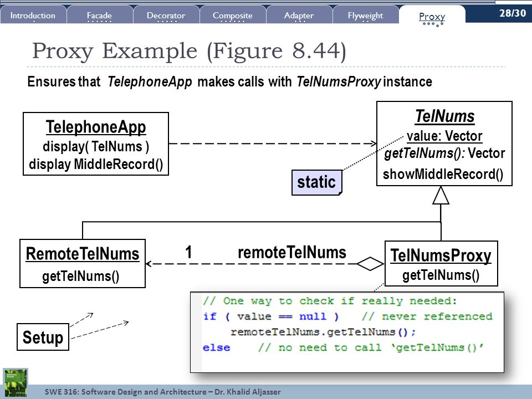Select the Composite section tab
The width and height of the screenshot is (532, 399).
pos(232,16)
